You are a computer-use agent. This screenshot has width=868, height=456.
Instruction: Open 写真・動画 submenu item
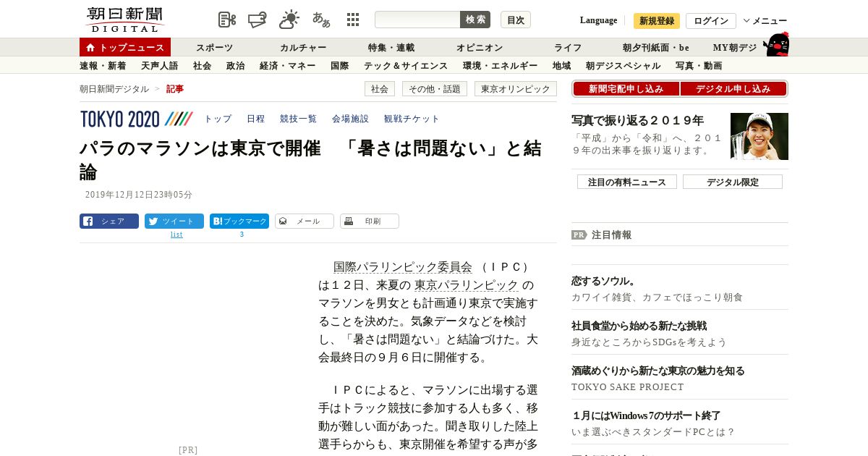click(699, 65)
